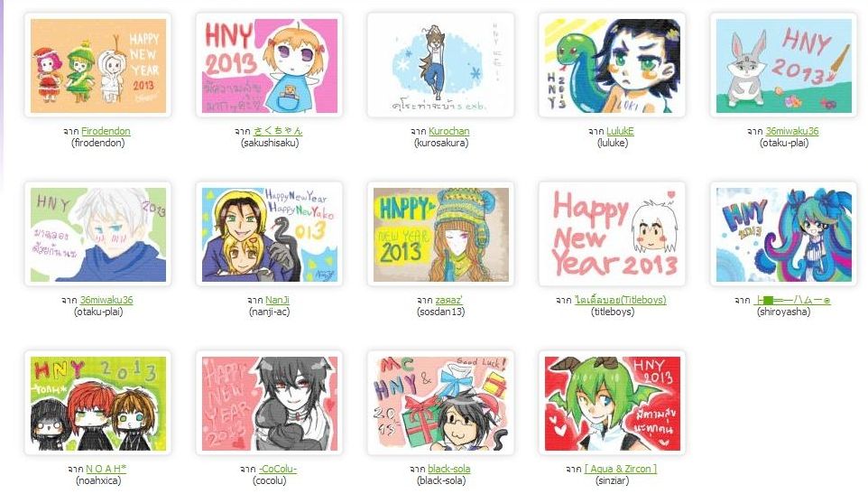The image size is (868, 503).
Task: Open the Firodendon profile link
Action: (x=106, y=131)
